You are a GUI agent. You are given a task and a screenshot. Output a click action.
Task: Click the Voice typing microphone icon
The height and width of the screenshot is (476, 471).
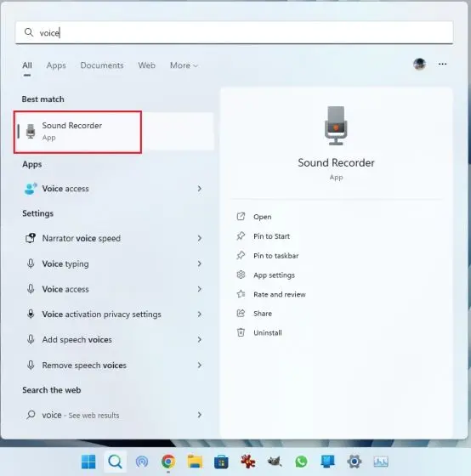tap(31, 263)
